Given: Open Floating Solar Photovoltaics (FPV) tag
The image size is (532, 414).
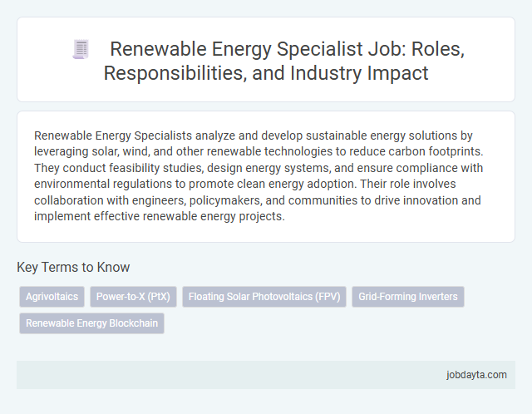Looking at the screenshot, I should 264,297.
